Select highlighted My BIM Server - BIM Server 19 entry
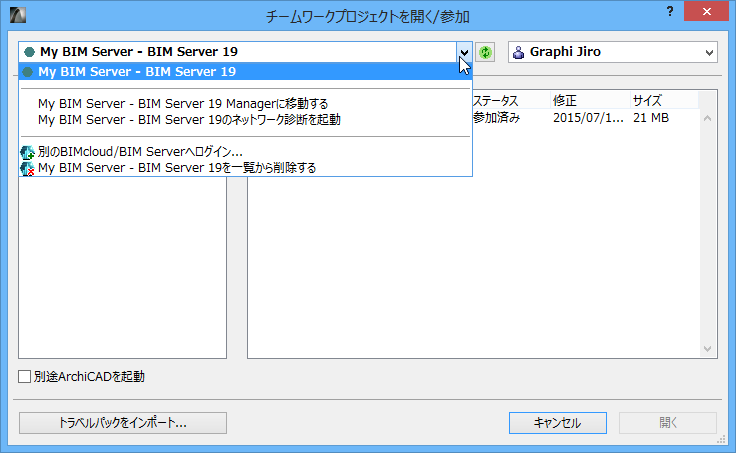The height and width of the screenshot is (453, 736). click(245, 71)
